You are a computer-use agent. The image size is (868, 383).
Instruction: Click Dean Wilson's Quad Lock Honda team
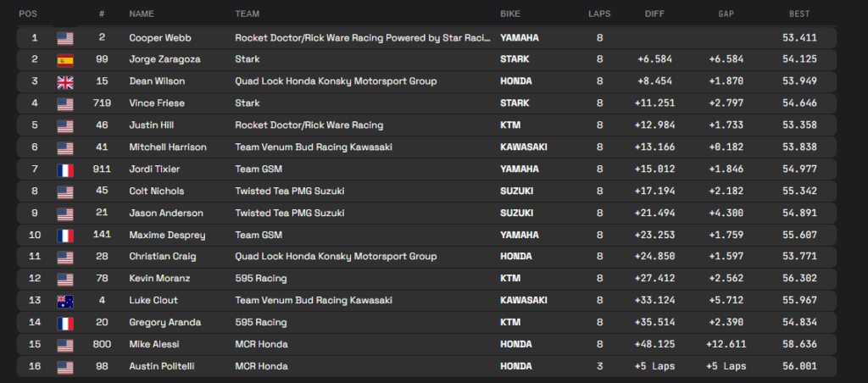tap(336, 81)
